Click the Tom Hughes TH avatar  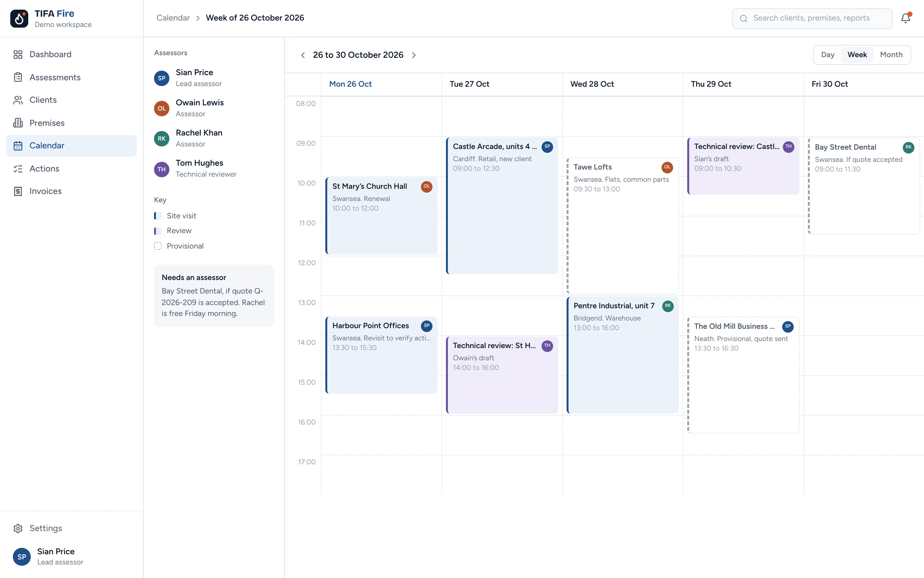pos(161,169)
